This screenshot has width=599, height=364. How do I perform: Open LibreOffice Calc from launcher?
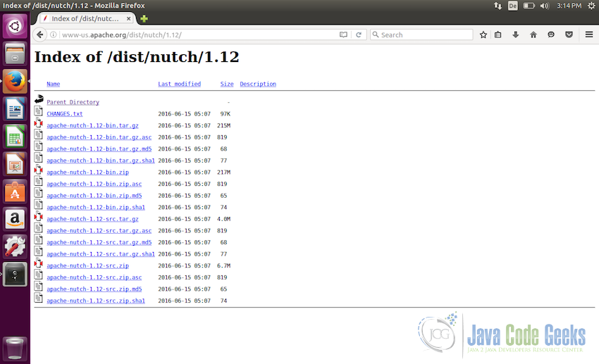point(15,137)
